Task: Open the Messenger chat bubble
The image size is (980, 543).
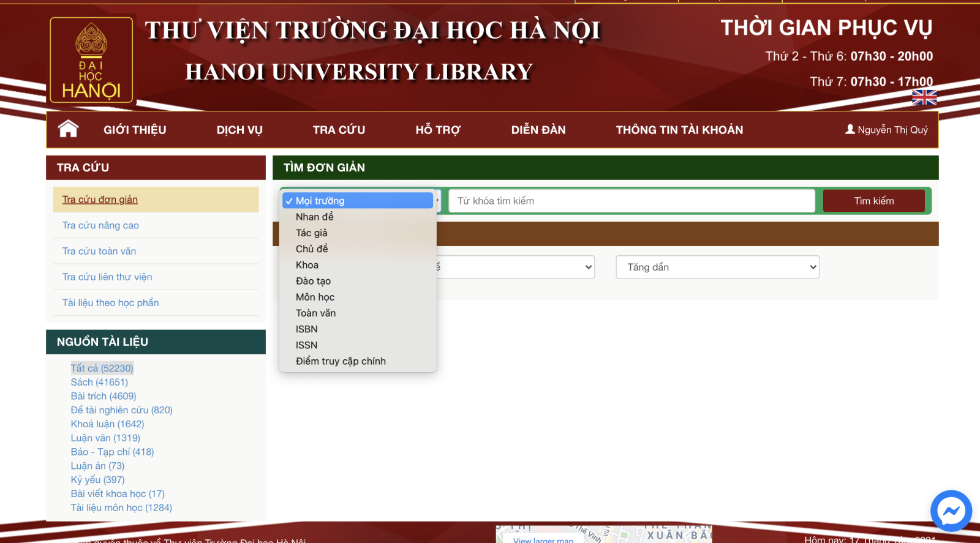Action: point(951,511)
